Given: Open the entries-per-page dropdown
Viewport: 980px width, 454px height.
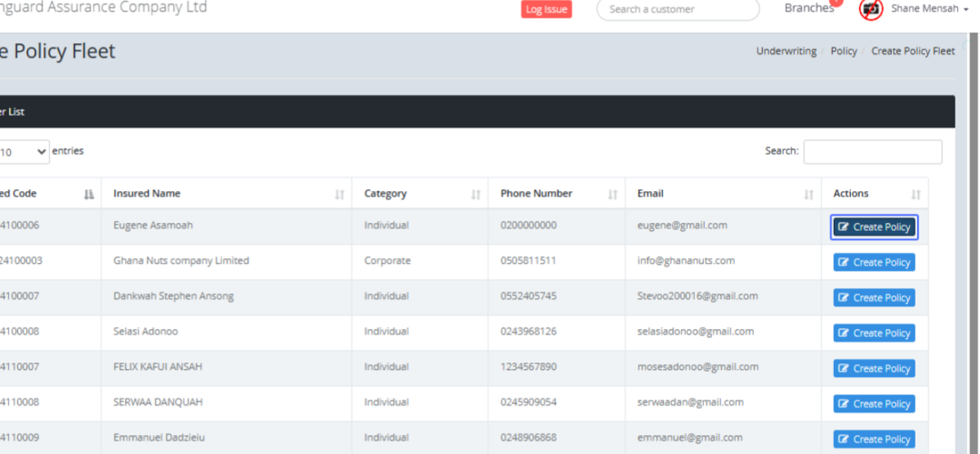Looking at the screenshot, I should [x=23, y=152].
